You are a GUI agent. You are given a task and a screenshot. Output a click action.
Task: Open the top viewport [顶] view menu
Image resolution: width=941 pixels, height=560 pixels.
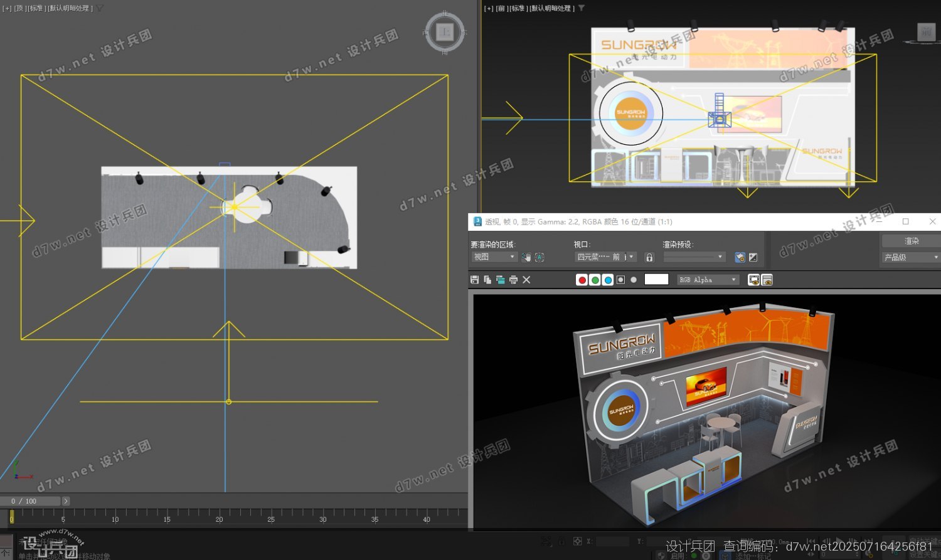[19, 8]
